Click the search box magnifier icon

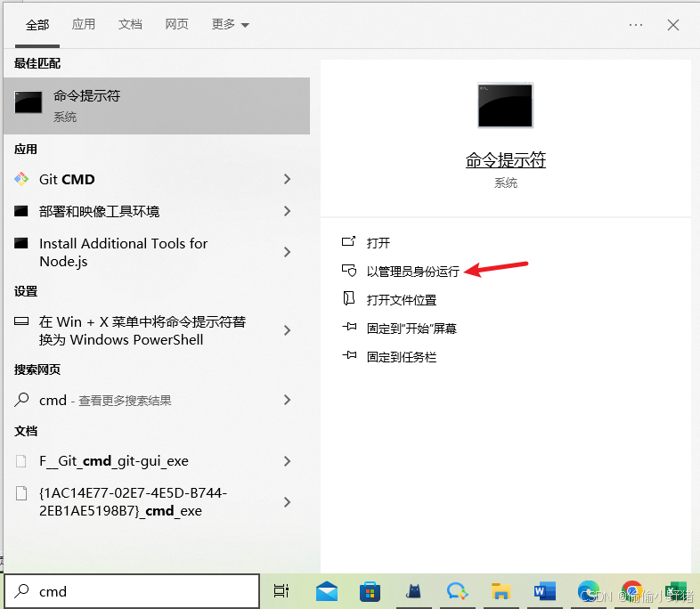21,591
